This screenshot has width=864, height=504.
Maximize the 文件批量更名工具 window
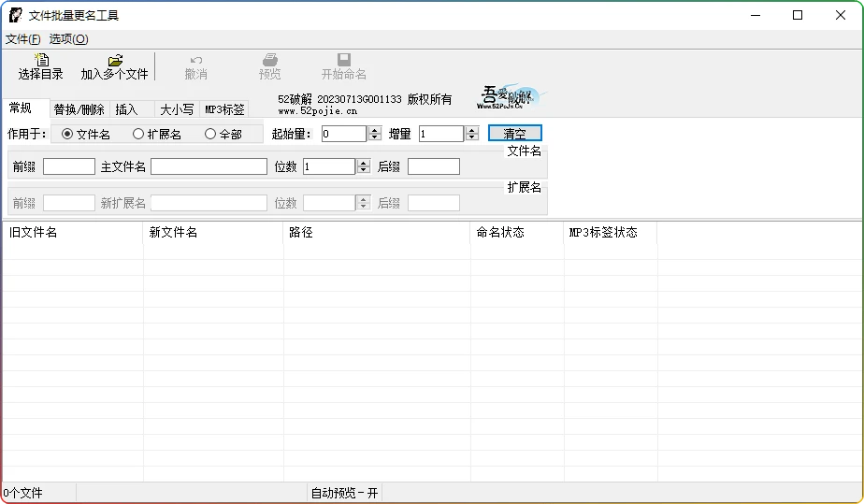tap(798, 15)
